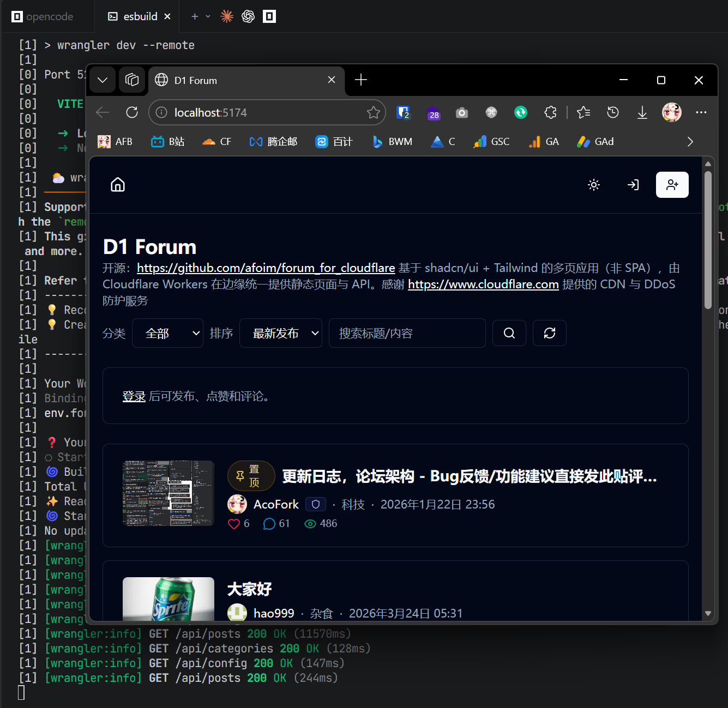The width and height of the screenshot is (728, 708).
Task: Click the register user-plus button
Action: (672, 185)
